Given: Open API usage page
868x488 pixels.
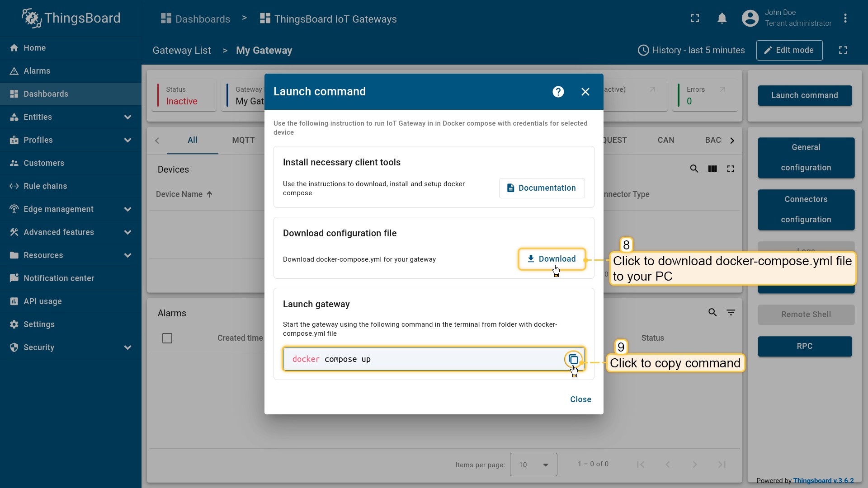Looking at the screenshot, I should pos(71,301).
